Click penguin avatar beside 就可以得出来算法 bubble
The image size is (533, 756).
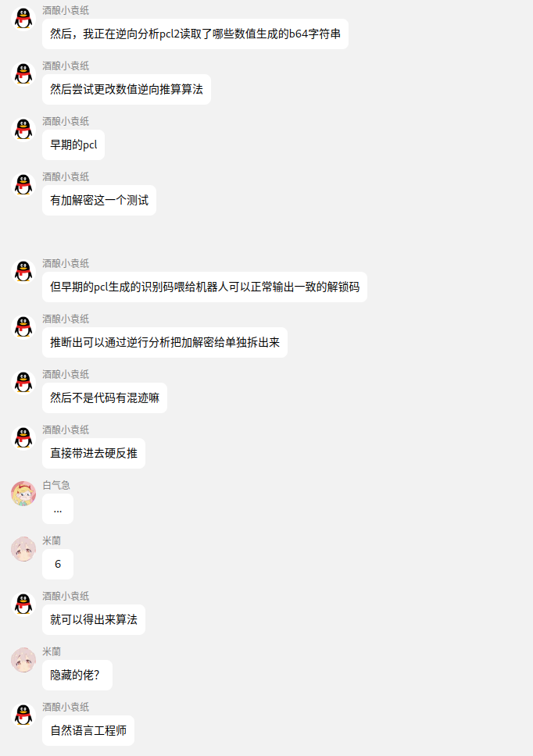(x=23, y=604)
